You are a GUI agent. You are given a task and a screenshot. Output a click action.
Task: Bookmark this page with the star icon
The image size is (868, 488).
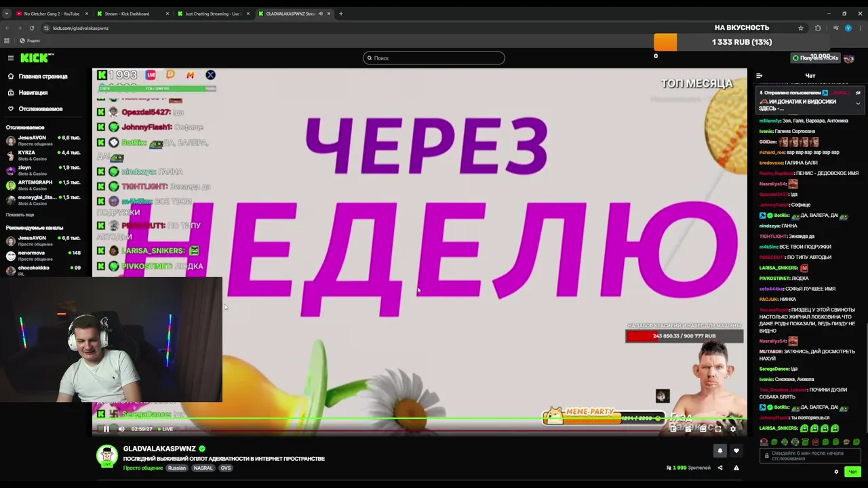[x=801, y=28]
